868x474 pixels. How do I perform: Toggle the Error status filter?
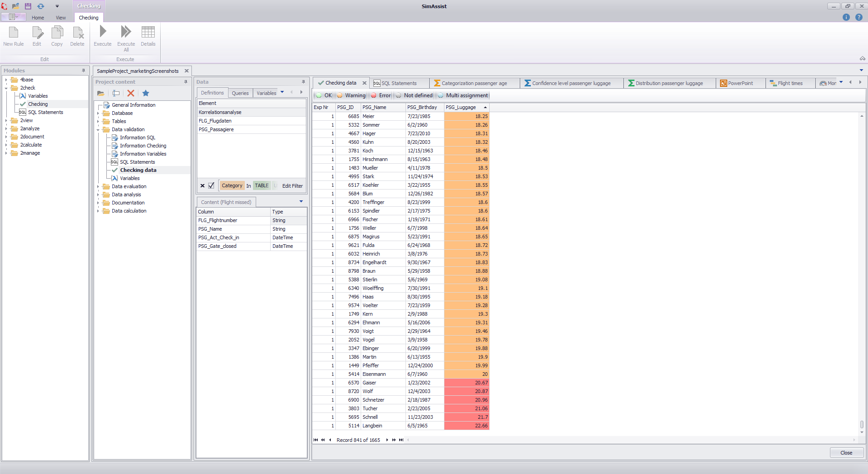coord(381,95)
